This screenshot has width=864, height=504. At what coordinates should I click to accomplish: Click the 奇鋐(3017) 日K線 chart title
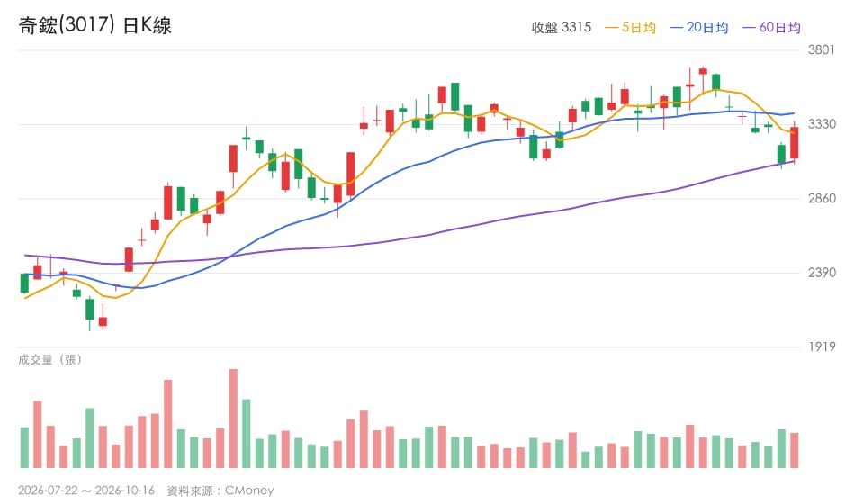(94, 25)
